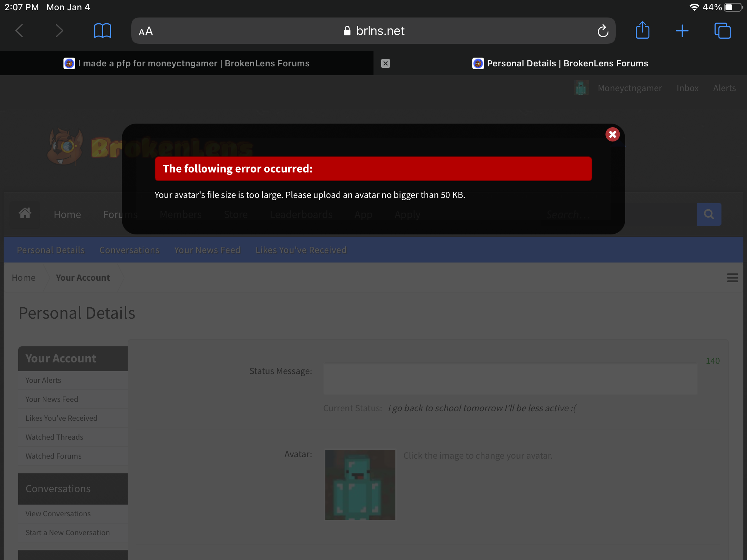Screen dimensions: 747x560
Task: Select Conversations in the blue subnav
Action: pos(129,250)
